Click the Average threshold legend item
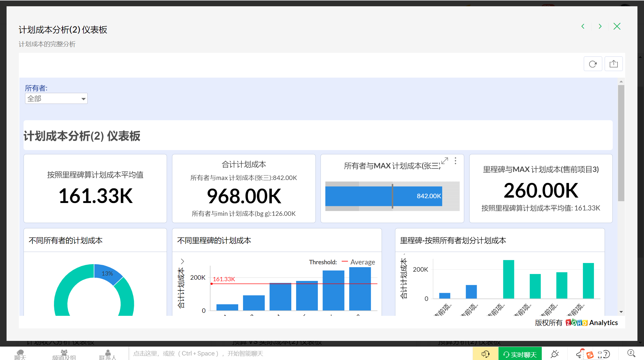This screenshot has height=360, width=644. point(362,262)
